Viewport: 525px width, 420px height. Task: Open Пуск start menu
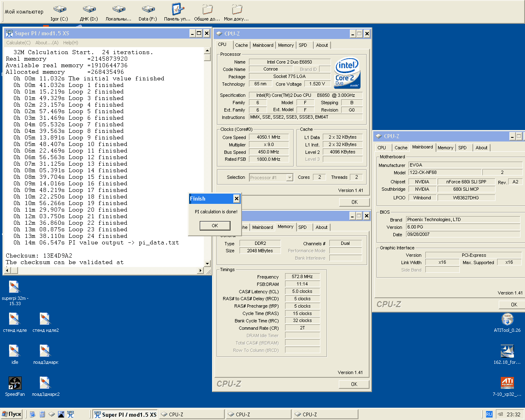(x=11, y=414)
